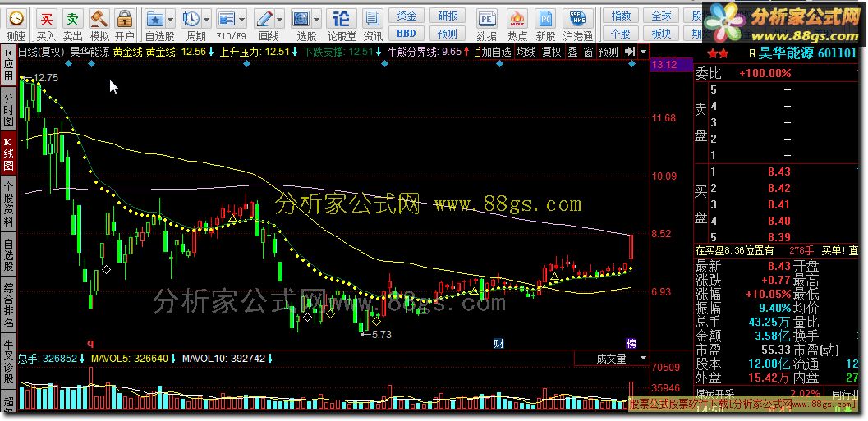The height and width of the screenshot is (421, 868).
Task: Toggle the 均线 moving average lines
Action: 526,53
